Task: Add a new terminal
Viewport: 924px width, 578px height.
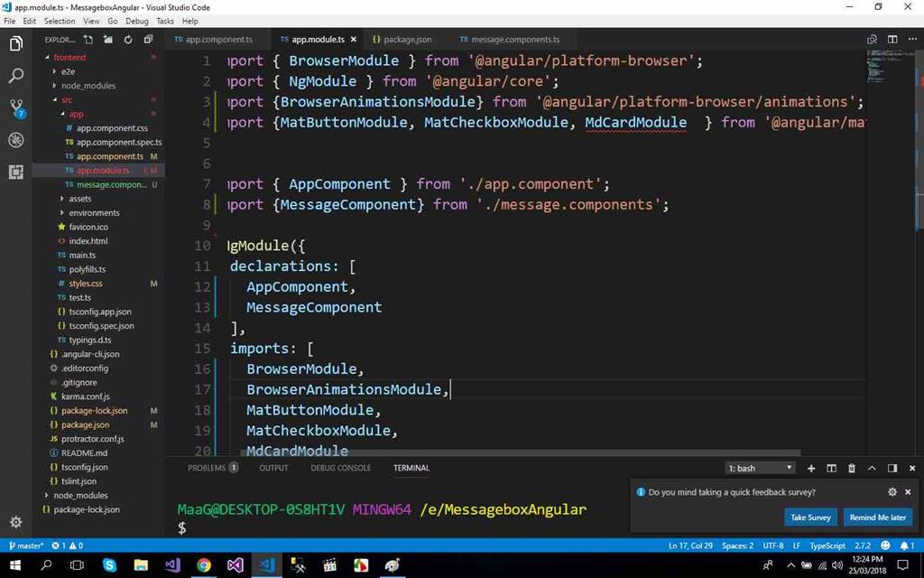Action: [811, 469]
